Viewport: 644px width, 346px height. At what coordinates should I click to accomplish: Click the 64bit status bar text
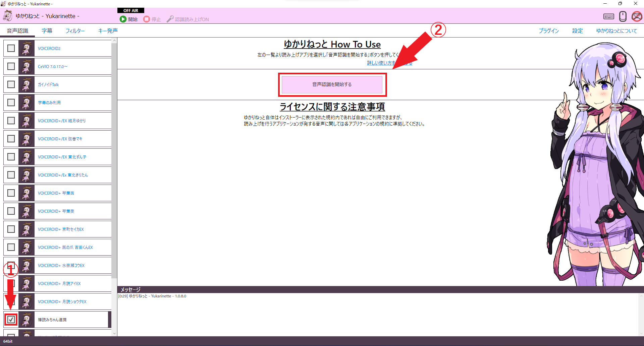pyautogui.click(x=8, y=341)
